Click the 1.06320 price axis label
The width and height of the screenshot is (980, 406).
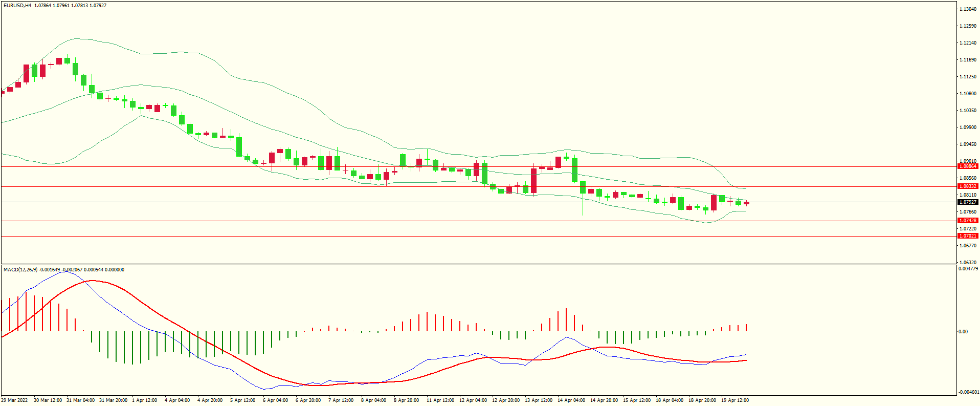pos(968,263)
